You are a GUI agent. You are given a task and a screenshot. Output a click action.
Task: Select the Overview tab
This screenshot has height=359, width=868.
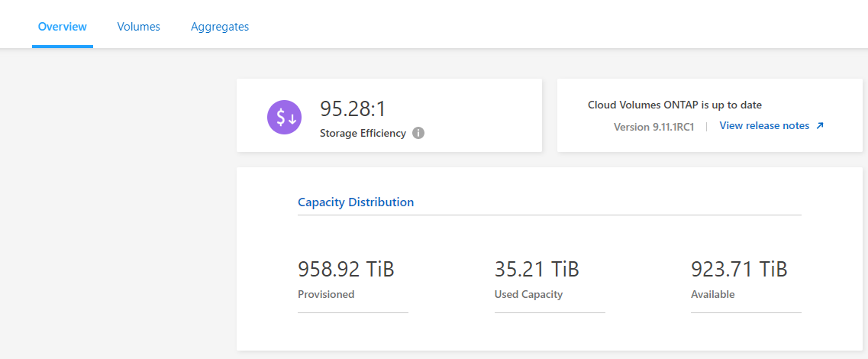click(x=63, y=27)
